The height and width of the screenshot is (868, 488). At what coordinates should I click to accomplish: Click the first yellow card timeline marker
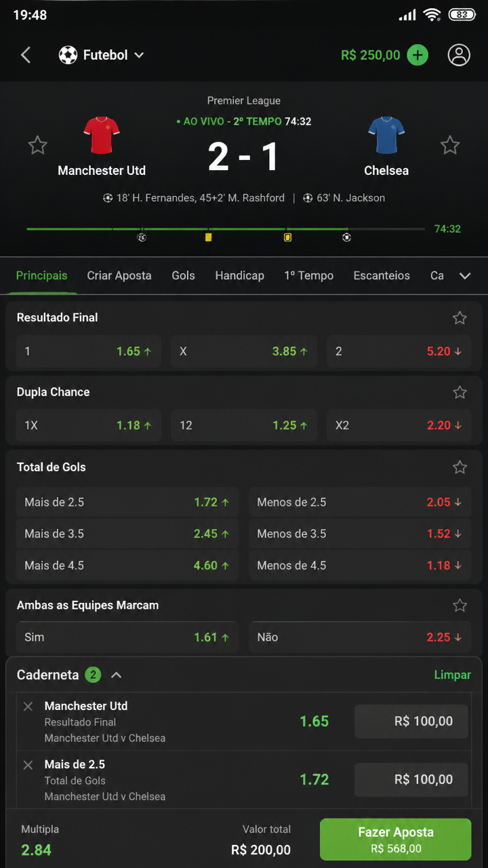208,237
